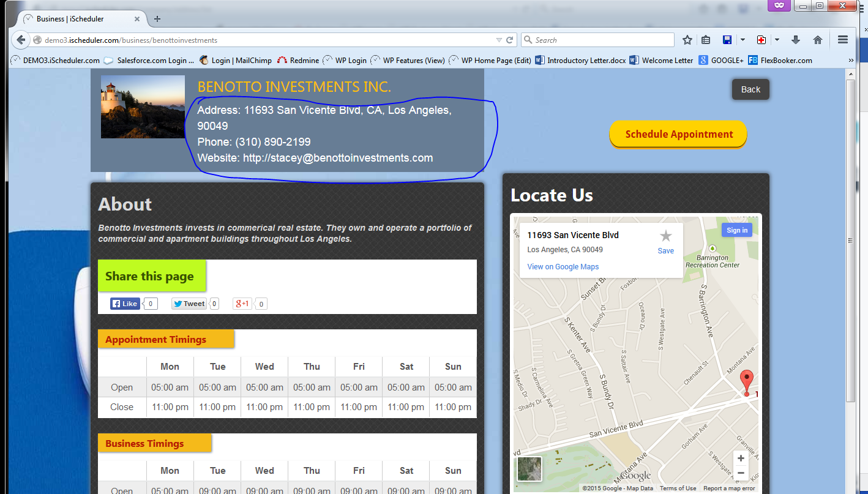Image resolution: width=868 pixels, height=494 pixels.
Task: Click the lighthouse business thumbnail
Action: click(x=143, y=107)
